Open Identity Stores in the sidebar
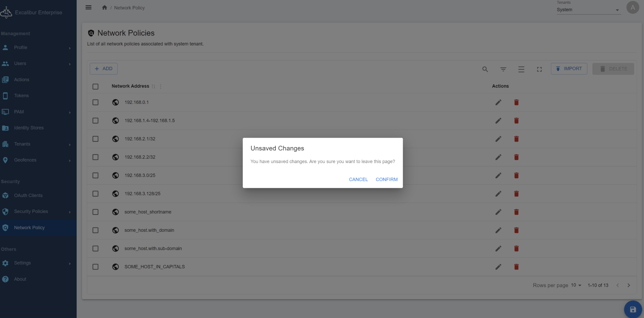 (38, 128)
